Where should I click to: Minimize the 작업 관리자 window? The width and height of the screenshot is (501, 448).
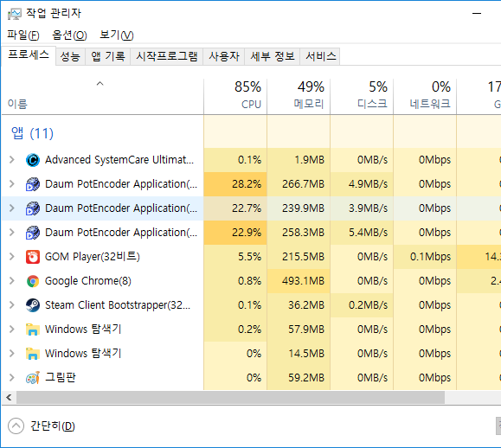pos(477,14)
